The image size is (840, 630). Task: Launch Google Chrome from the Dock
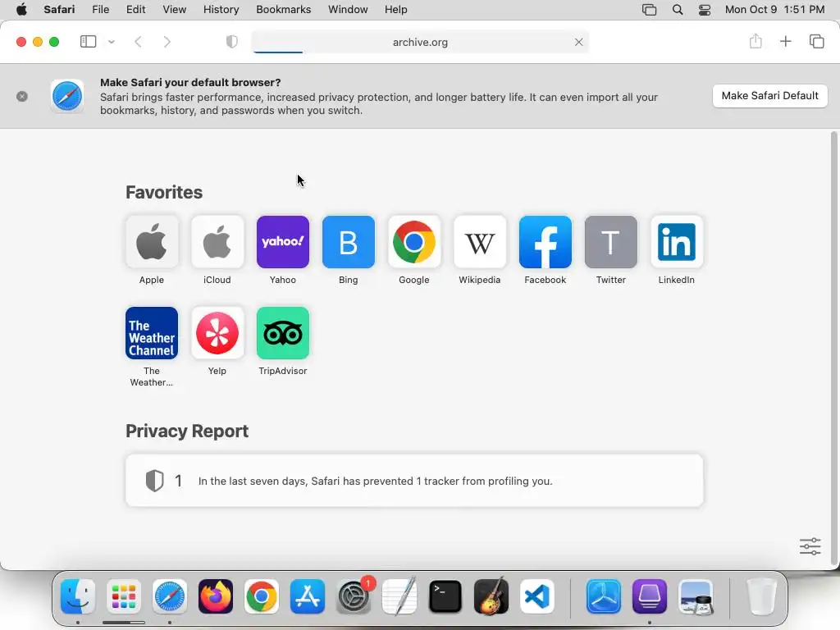click(x=262, y=596)
